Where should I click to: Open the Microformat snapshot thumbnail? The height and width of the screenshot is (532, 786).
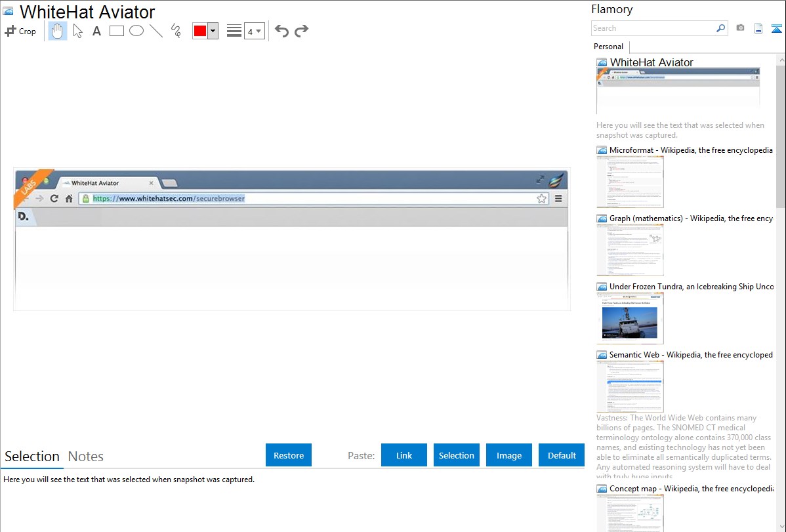tap(630, 182)
